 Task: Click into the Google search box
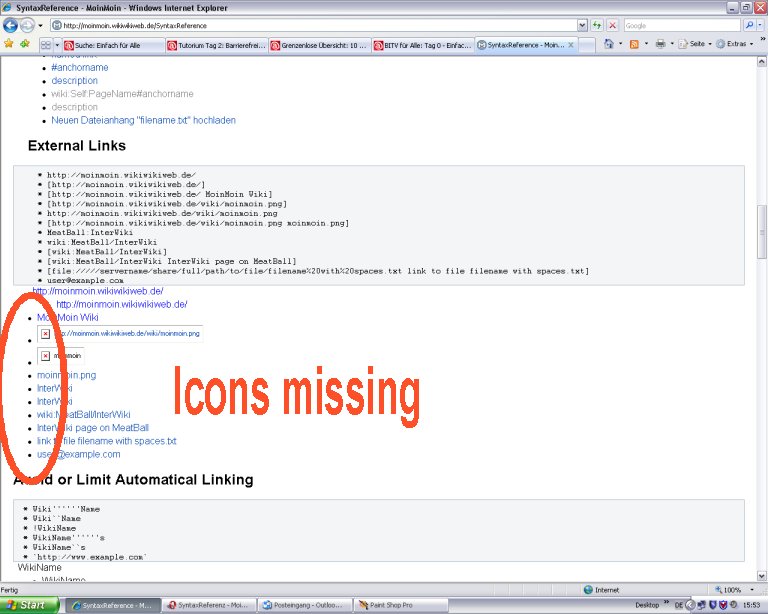[x=682, y=25]
